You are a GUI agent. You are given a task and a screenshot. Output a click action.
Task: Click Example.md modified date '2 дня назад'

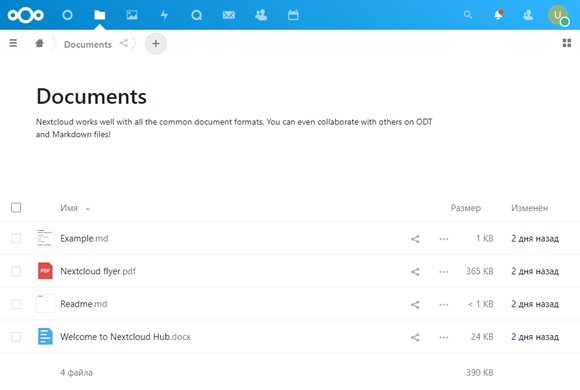pos(535,239)
